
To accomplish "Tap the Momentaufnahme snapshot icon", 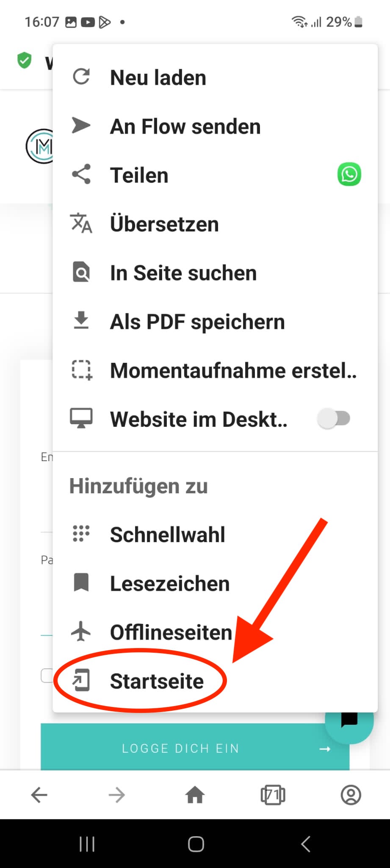I will point(81,370).
